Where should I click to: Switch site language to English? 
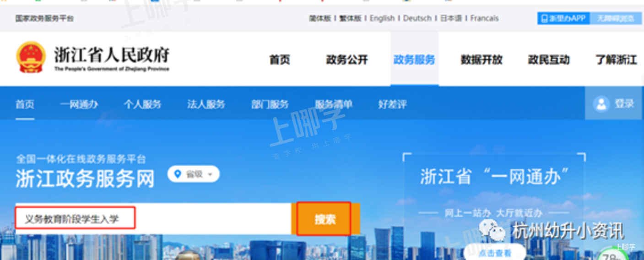[382, 18]
